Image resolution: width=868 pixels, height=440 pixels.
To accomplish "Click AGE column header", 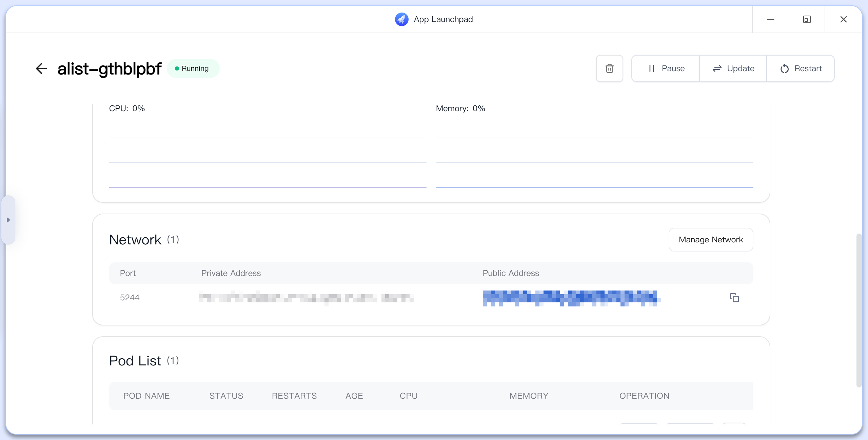I will (354, 396).
